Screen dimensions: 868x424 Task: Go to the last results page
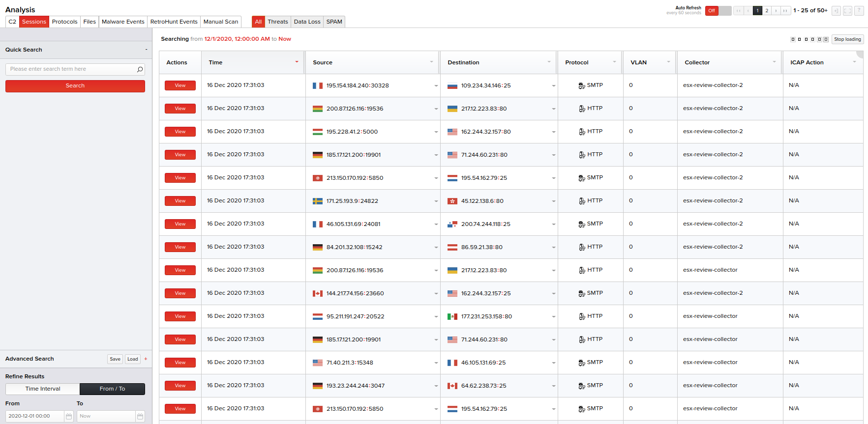pyautogui.click(x=785, y=10)
